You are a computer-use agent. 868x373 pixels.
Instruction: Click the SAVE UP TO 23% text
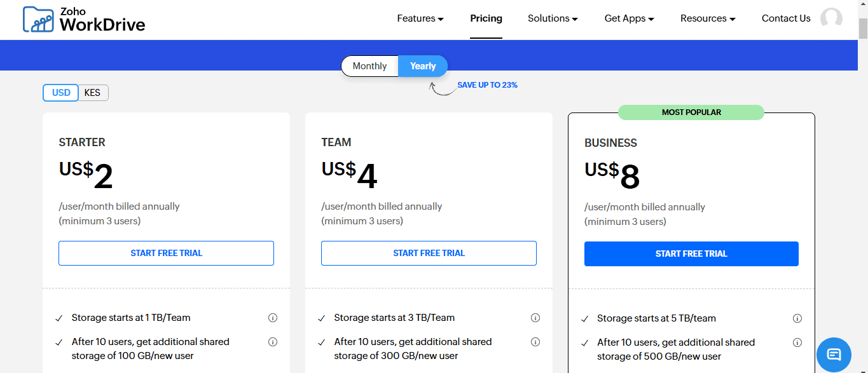(487, 85)
